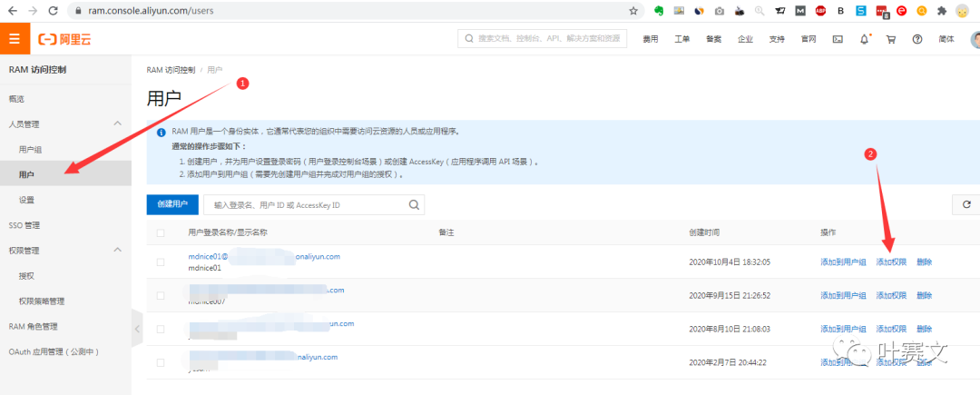
Task: Open the AdBlock Plus extension icon
Action: pyautogui.click(x=820, y=11)
